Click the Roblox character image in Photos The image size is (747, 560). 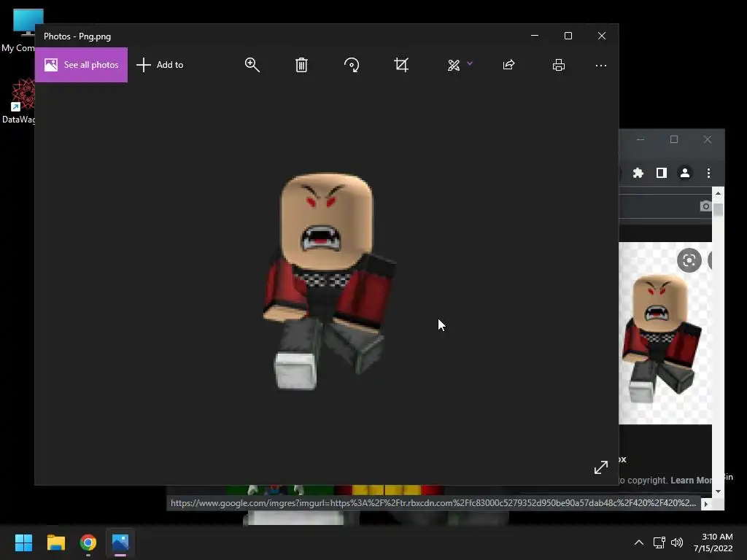[329, 281]
